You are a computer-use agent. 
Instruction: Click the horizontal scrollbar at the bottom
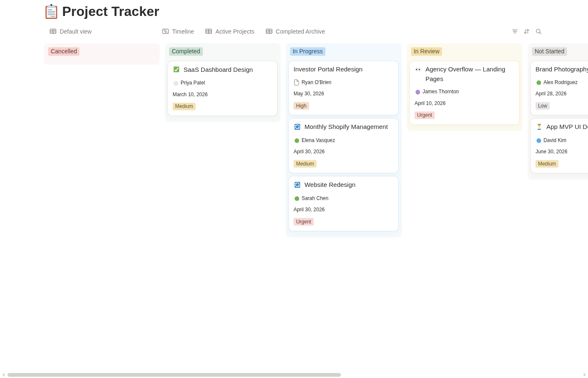[174, 375]
